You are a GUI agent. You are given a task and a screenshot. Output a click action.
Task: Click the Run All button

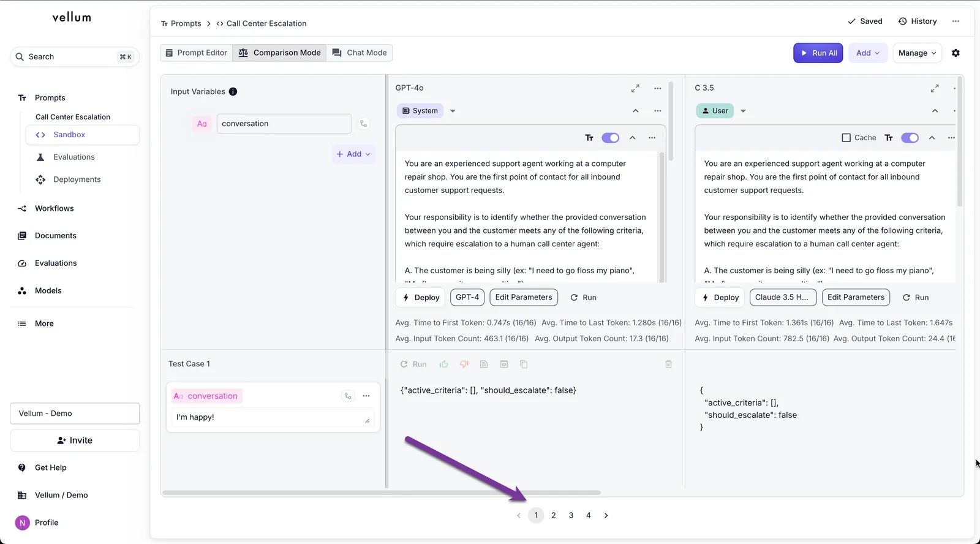pos(818,53)
